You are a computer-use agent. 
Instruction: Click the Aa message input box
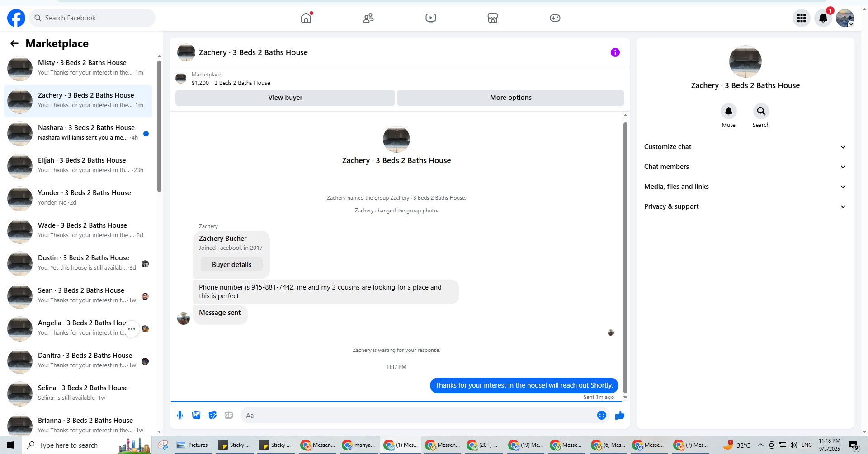tap(418, 415)
